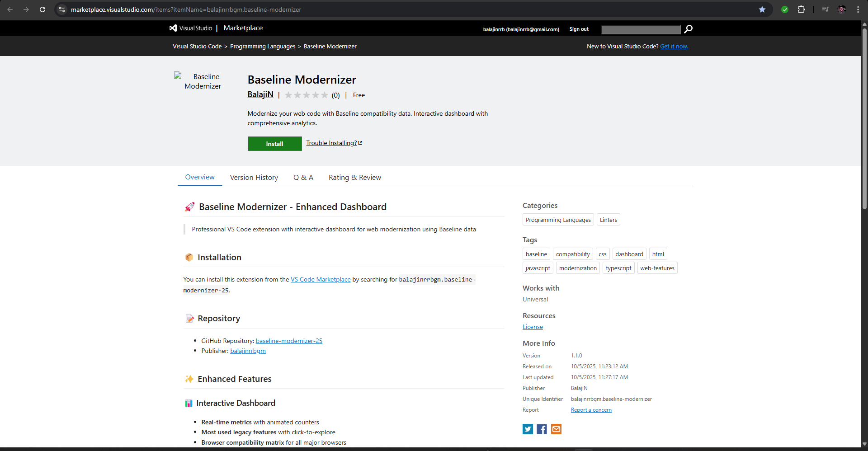Screen dimensions: 868x451
Task: Open the media controls toolbar icon
Action: pos(826,9)
